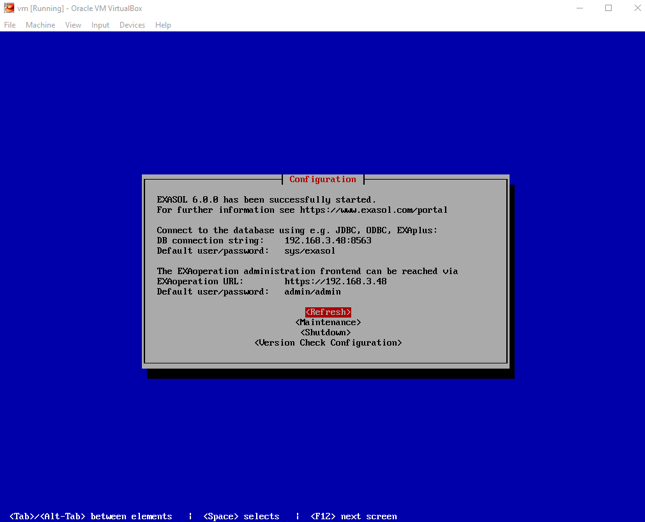Click the 'EXAoperation administration frontend' line
Screen dimensions: 645x522
click(307, 271)
